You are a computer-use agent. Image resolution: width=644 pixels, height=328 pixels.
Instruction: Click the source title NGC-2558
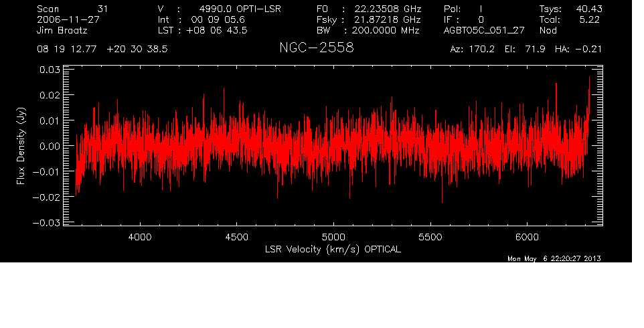[x=316, y=48]
